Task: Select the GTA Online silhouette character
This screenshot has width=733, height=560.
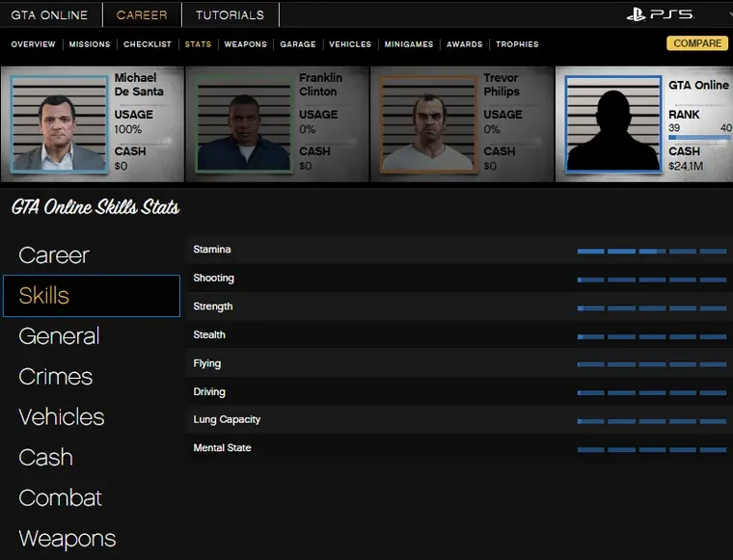Action: click(x=612, y=123)
